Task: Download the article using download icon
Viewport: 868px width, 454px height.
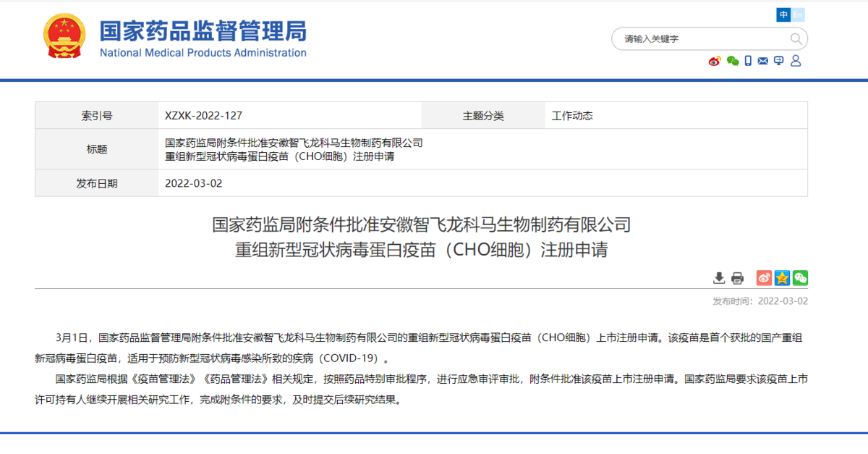Action: point(719,278)
